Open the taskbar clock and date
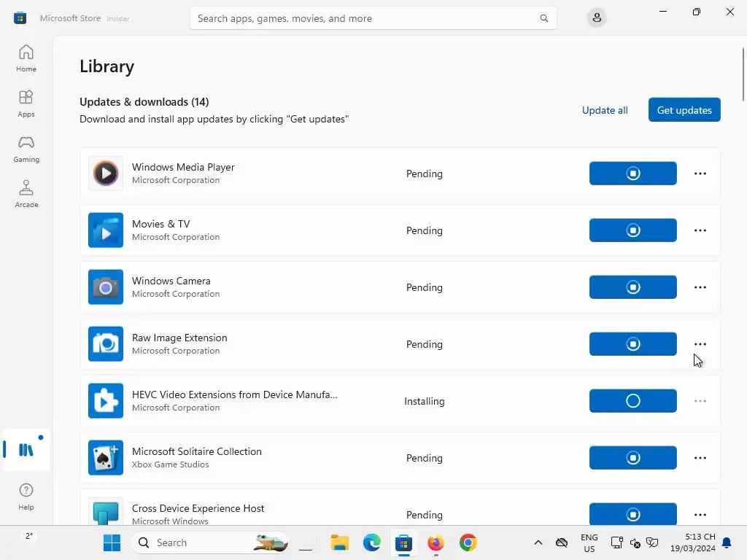 coord(693,542)
